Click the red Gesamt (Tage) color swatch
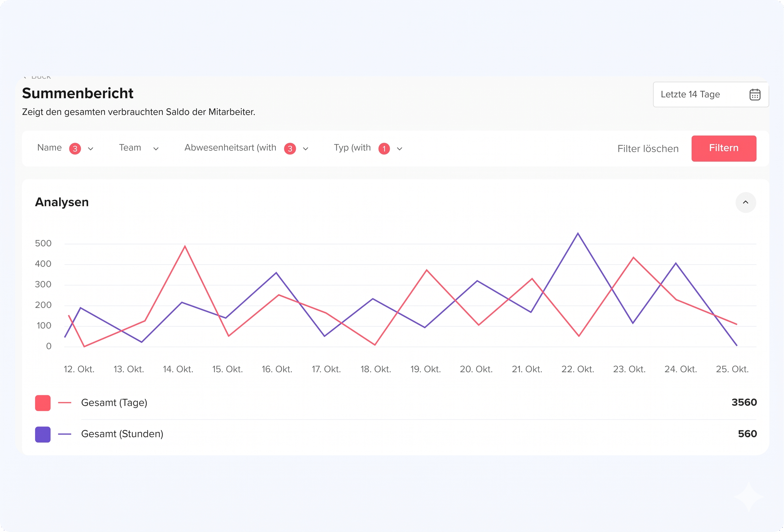The height and width of the screenshot is (532, 784). pos(43,403)
